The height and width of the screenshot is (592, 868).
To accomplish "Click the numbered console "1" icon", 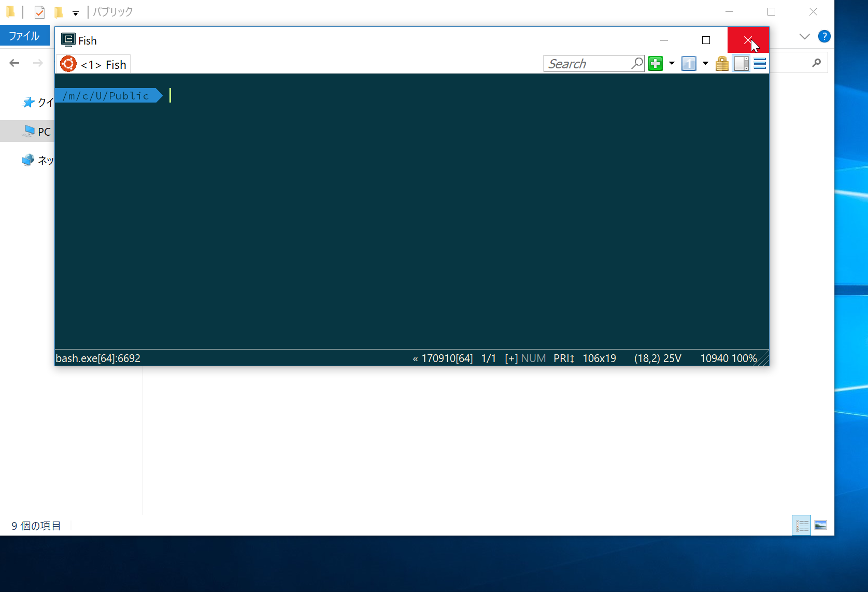I will coord(689,63).
